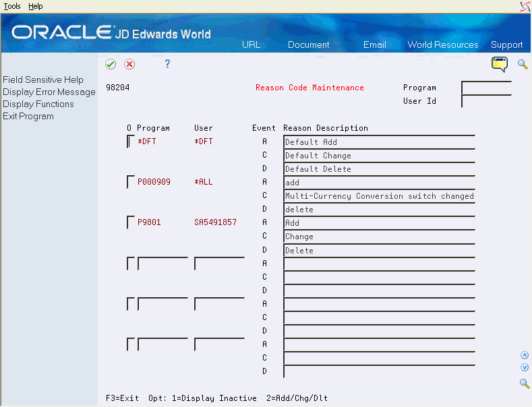Click the green checkmark OK icon
This screenshot has height=407, width=532.
pyautogui.click(x=111, y=64)
